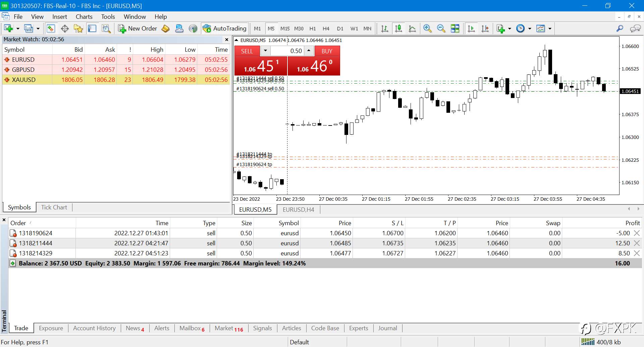
Task: Switch chart to M30 timeframe
Action: click(x=299, y=29)
